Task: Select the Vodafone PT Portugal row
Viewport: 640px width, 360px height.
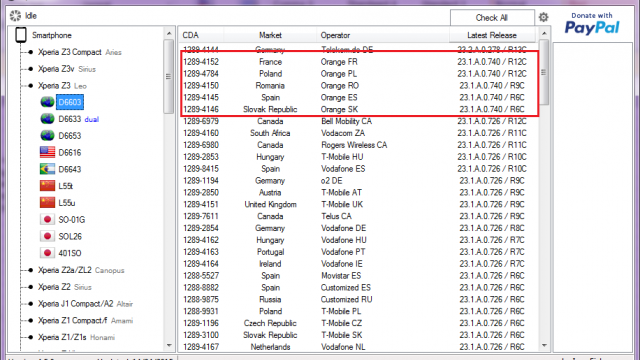Action: (x=358, y=252)
